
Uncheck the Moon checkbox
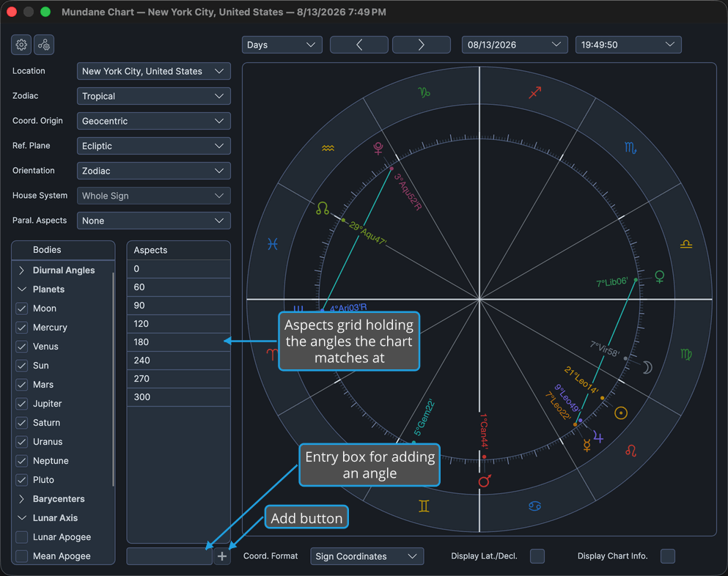22,309
